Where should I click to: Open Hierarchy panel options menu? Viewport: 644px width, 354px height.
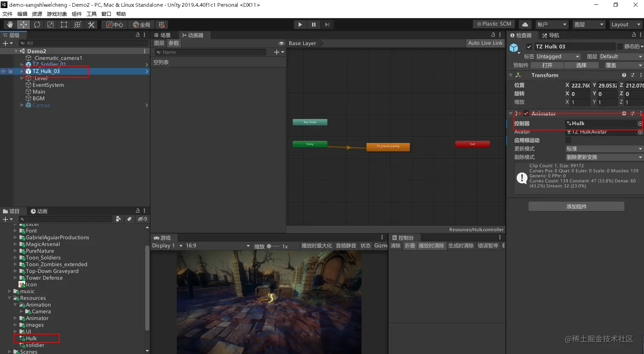pyautogui.click(x=144, y=35)
